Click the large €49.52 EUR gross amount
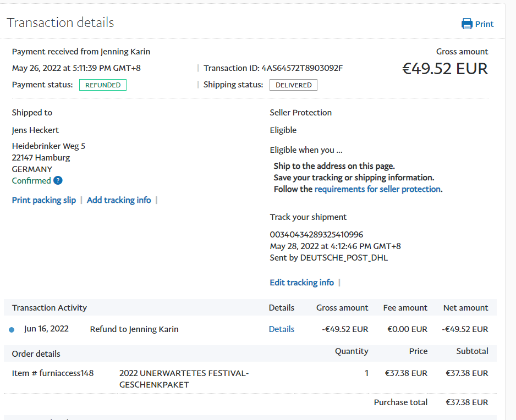The image size is (516, 420). 444,69
